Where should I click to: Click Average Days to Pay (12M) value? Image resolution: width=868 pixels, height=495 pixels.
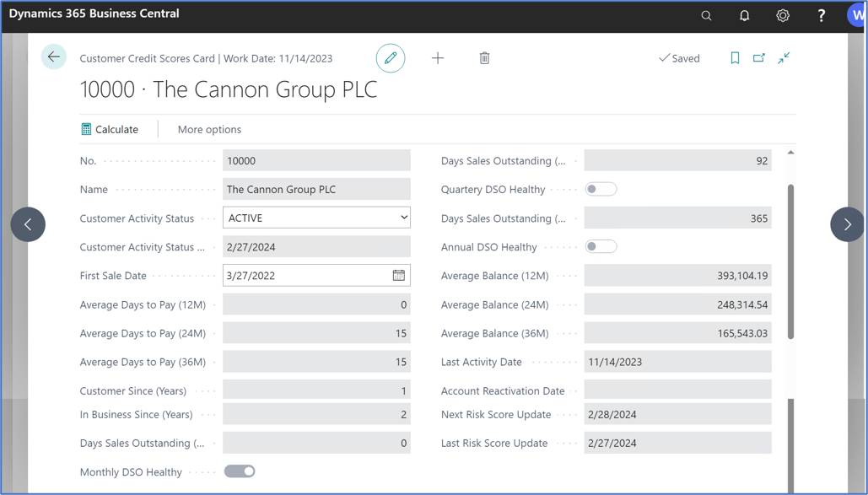pyautogui.click(x=316, y=304)
